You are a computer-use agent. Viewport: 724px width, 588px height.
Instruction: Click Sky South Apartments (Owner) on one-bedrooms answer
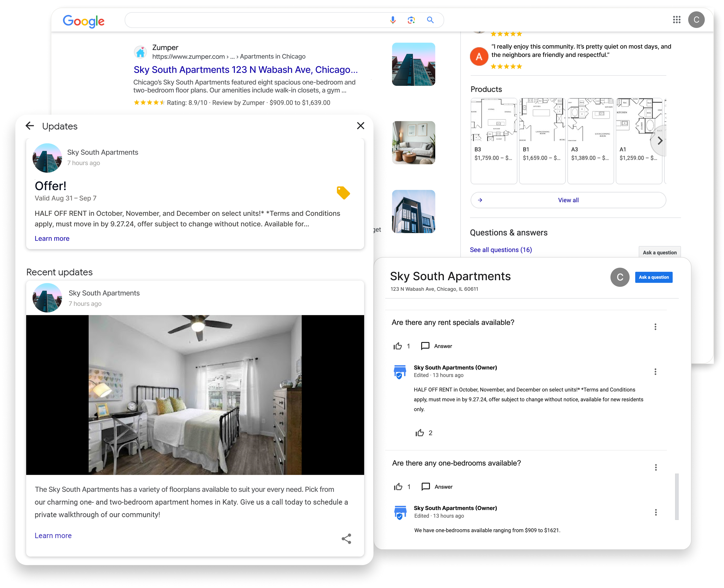(455, 508)
